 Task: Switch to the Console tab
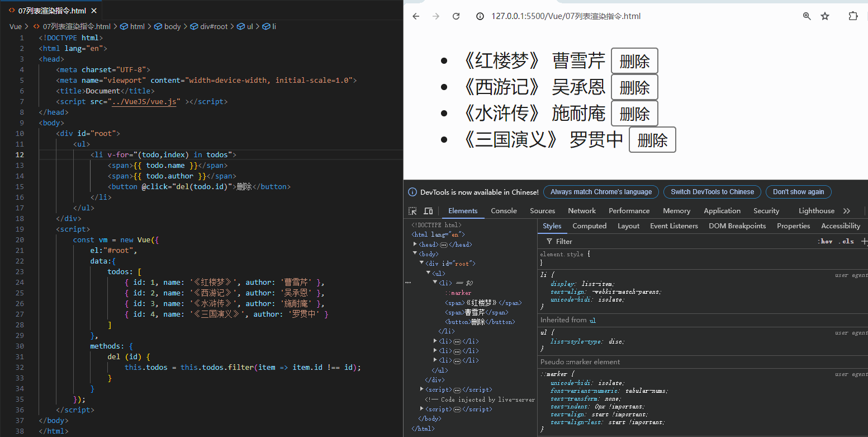pyautogui.click(x=504, y=211)
